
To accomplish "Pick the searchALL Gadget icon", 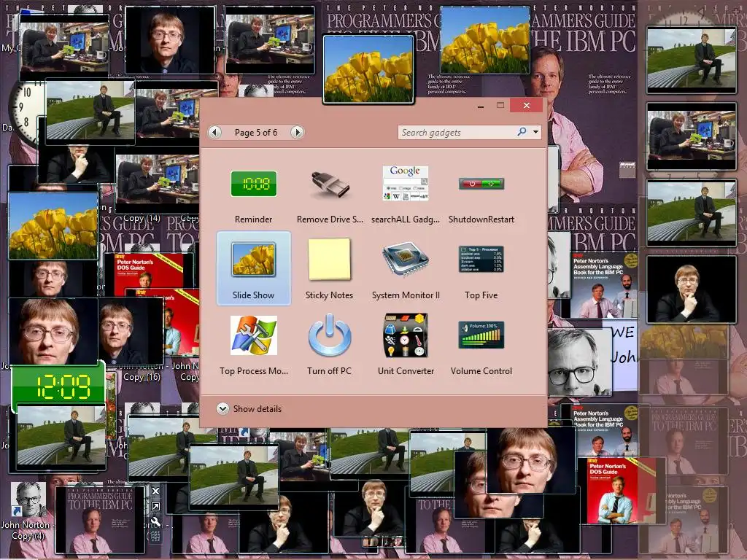I will coord(406,194).
